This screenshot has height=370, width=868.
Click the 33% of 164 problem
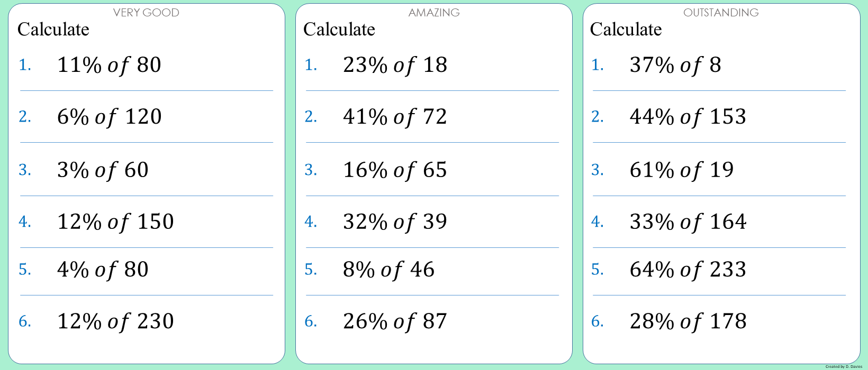pos(688,222)
